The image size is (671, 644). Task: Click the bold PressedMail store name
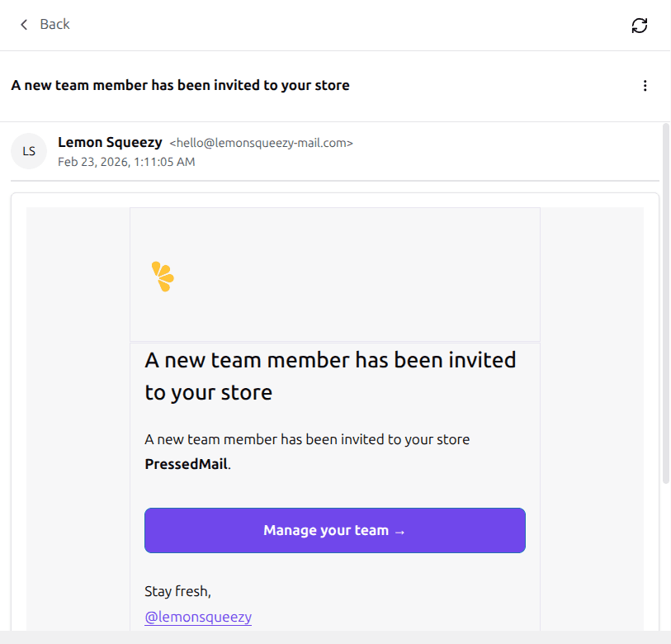point(186,464)
